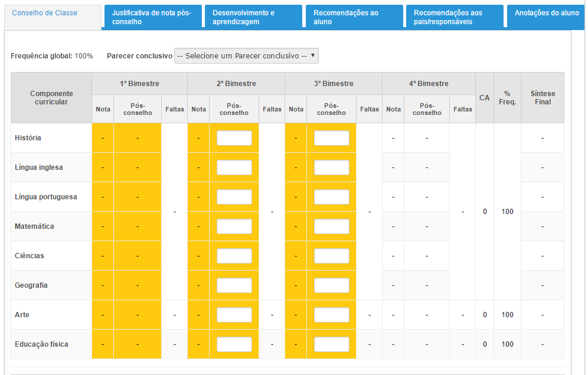
Task: Go to Recomendações aos pais/responsáveis tab
Action: tap(455, 17)
